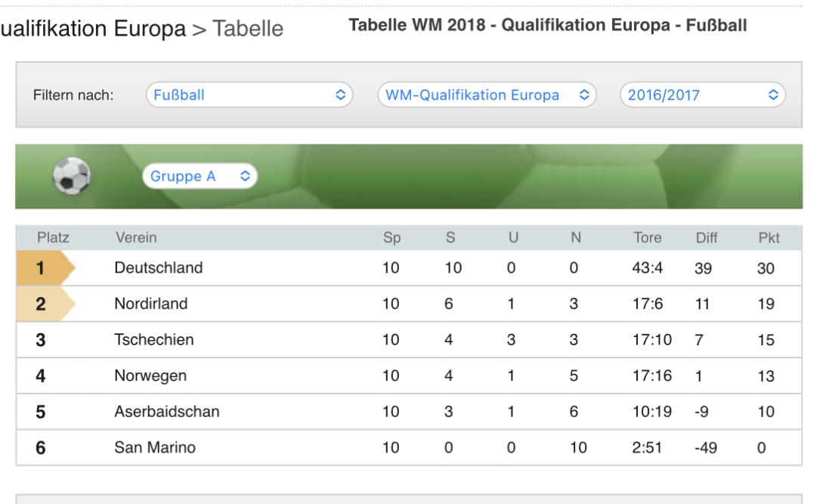
Task: Expand the Gruppe A group selector
Action: click(x=200, y=176)
